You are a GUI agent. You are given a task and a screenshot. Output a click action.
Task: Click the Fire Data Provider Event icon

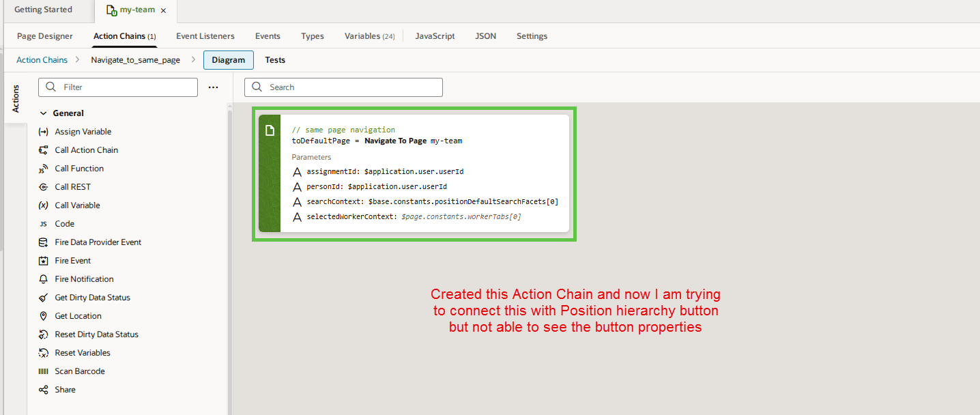pos(44,242)
